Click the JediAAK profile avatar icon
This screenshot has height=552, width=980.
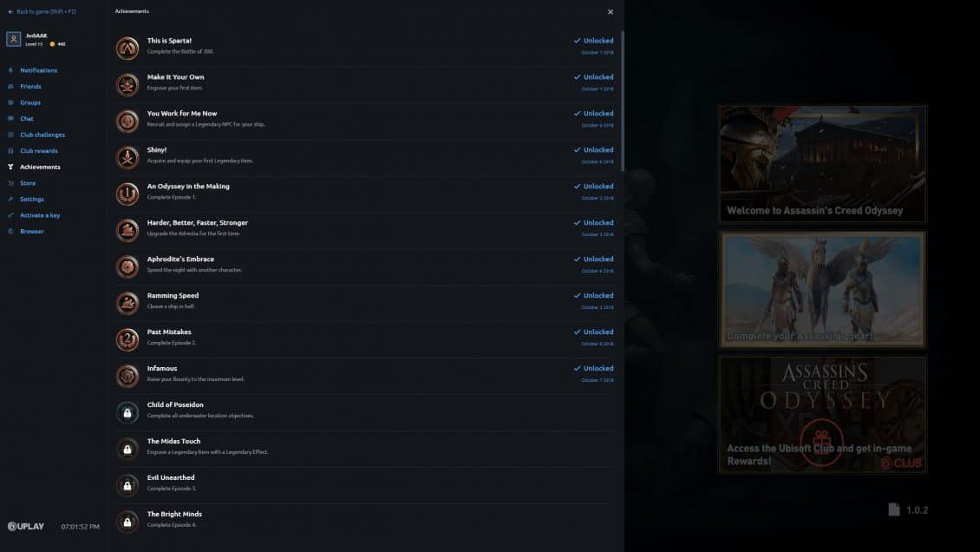point(13,39)
